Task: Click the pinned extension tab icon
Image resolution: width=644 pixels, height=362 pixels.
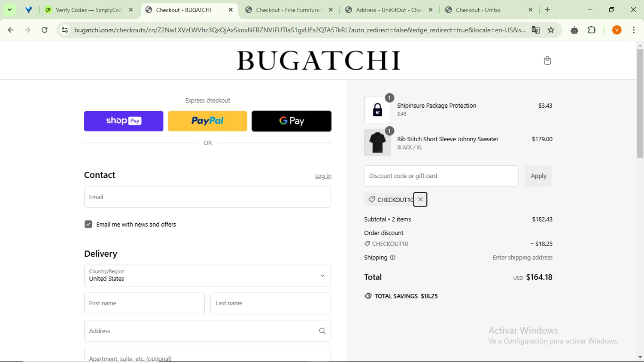Action: [29, 9]
